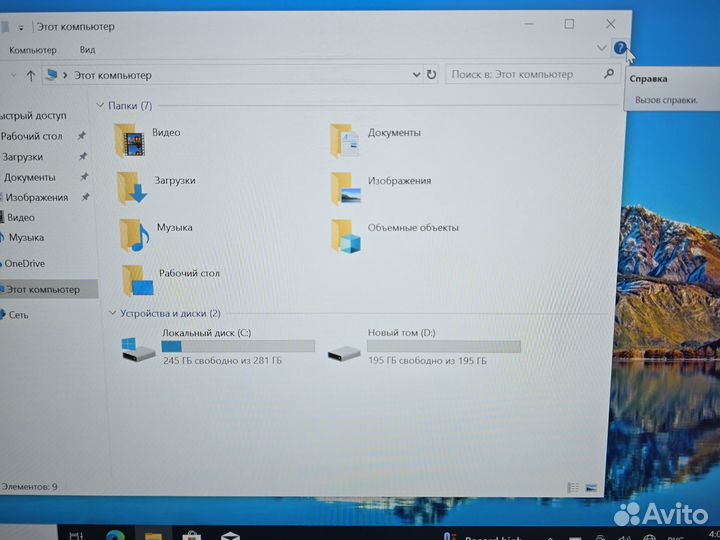720x540 pixels.
Task: Collapse the Устройства и диски (2) group chevron
Action: tap(112, 313)
